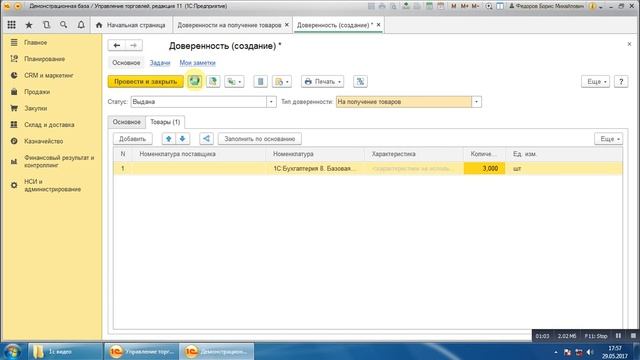Close the Доверенность (создание) tab
The image size is (640, 360).
point(378,25)
